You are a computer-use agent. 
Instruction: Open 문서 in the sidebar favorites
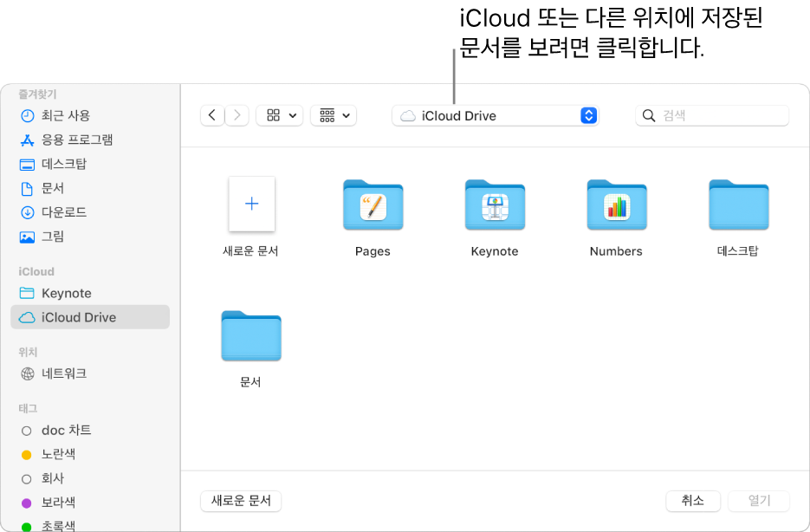(90, 188)
